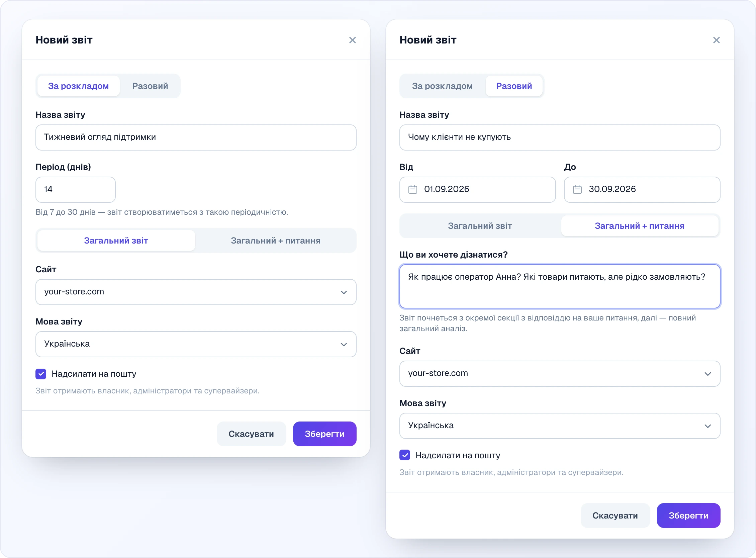The image size is (756, 558).
Task: Open right dialog Сайт your-store.com dropdown
Action: click(560, 374)
